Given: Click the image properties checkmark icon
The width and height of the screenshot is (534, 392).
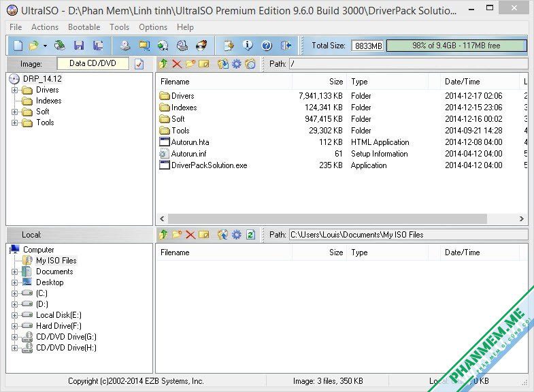Looking at the screenshot, I should (x=139, y=64).
